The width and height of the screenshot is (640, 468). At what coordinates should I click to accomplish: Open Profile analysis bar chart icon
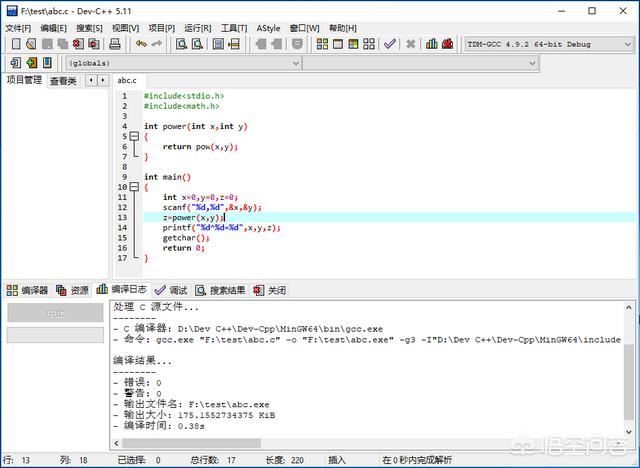[432, 44]
